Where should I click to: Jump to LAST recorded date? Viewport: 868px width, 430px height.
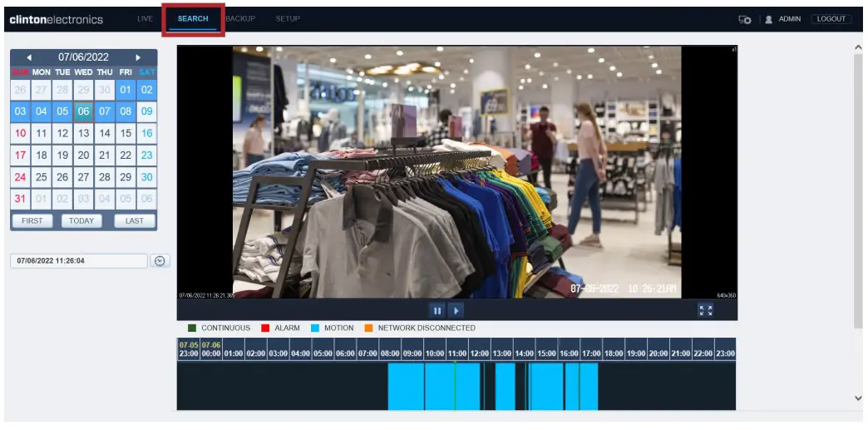coord(135,220)
